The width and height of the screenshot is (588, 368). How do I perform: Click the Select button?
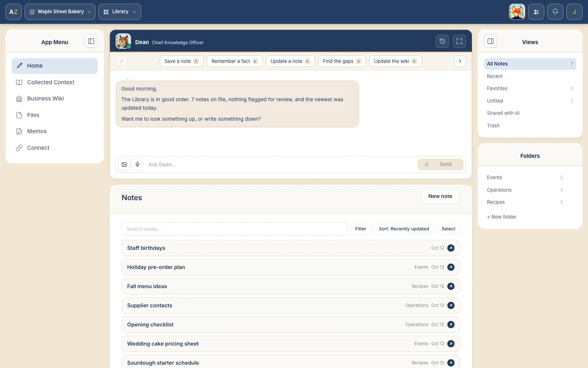(448, 229)
